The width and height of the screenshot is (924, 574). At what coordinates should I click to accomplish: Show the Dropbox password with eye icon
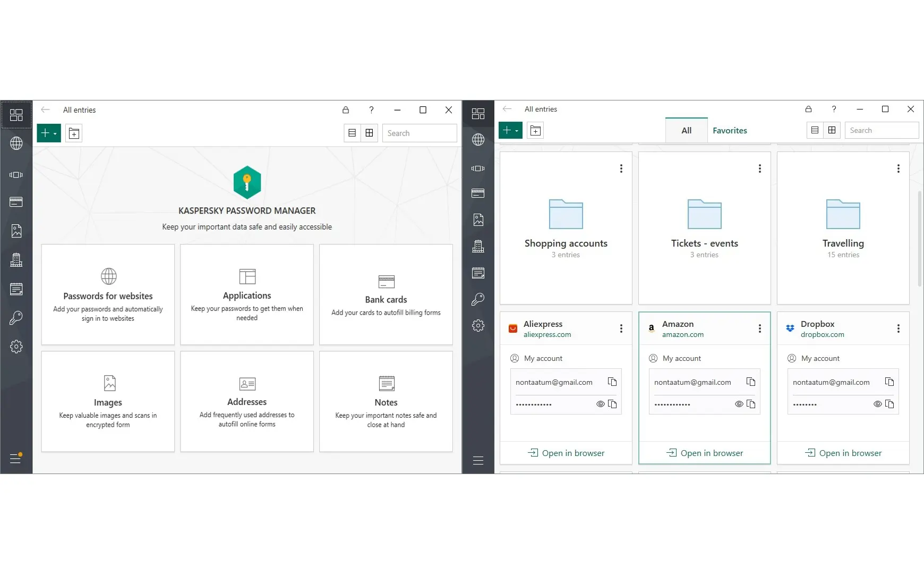click(877, 404)
